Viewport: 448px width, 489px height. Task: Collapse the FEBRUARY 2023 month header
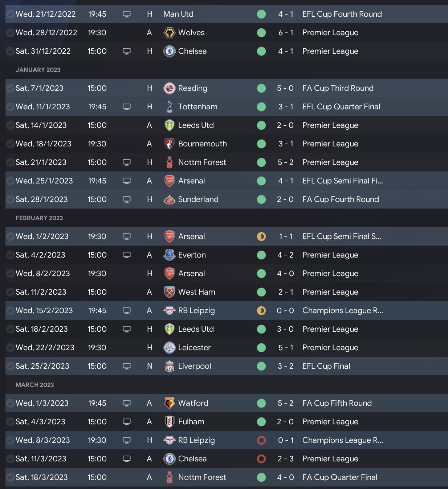pyautogui.click(x=39, y=218)
